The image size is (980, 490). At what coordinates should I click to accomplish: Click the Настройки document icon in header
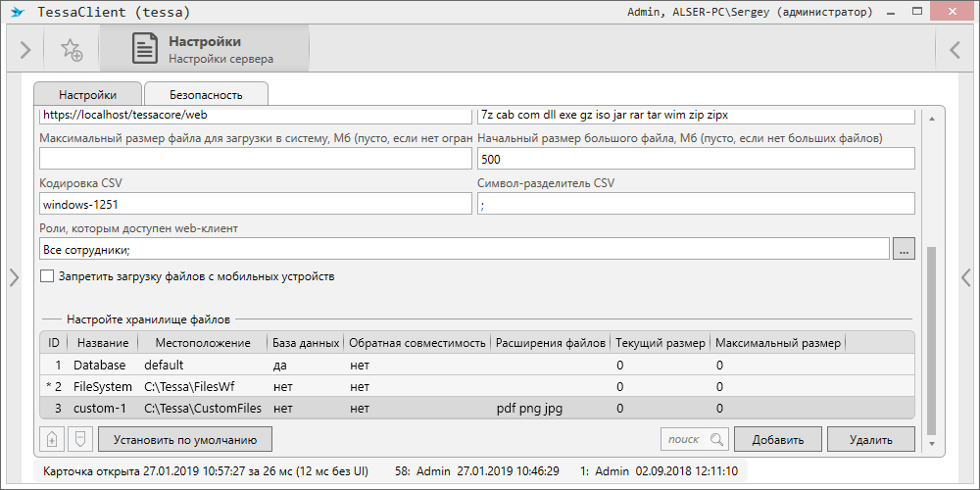coord(145,49)
